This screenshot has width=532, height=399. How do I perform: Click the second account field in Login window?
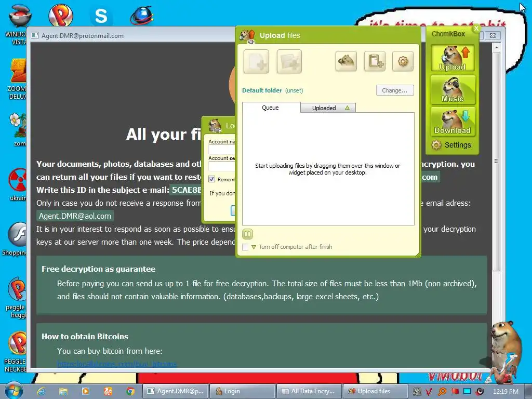[x=222, y=166]
